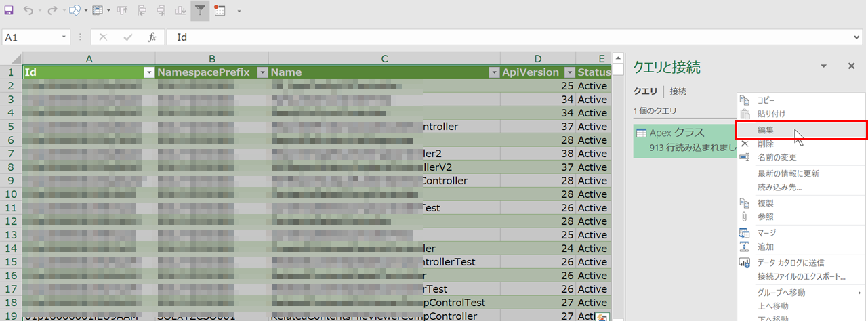868x321 pixels.
Task: Open the グループへ移動 submenu
Action: click(x=801, y=293)
